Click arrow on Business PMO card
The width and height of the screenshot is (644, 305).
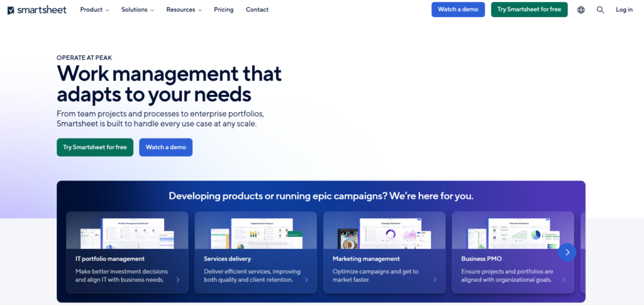click(563, 280)
